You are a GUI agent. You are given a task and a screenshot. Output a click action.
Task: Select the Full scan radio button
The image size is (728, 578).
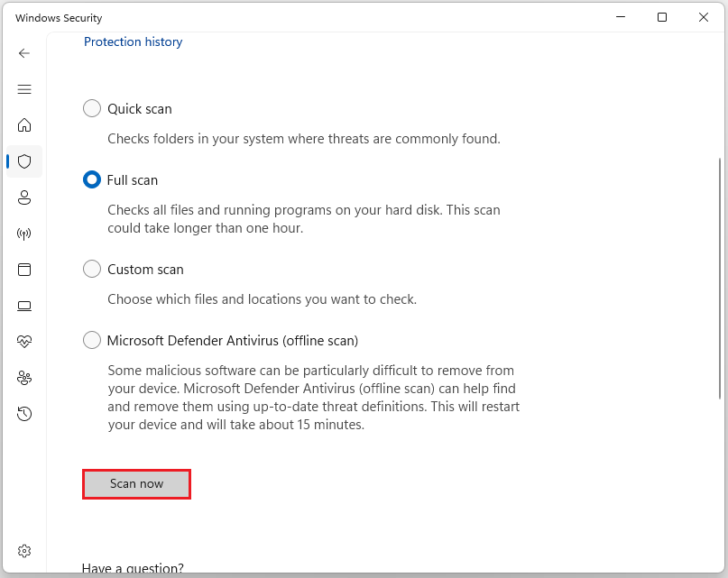coord(91,179)
